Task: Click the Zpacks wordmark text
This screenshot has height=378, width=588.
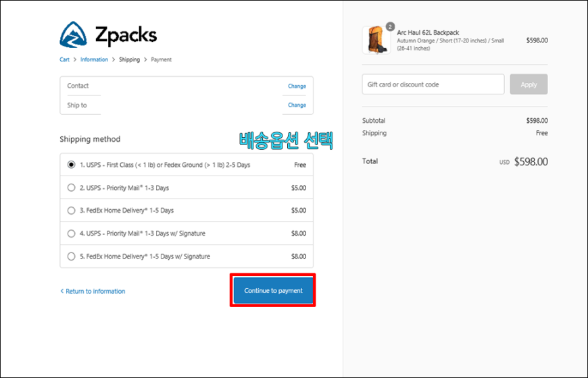Action: [x=126, y=36]
